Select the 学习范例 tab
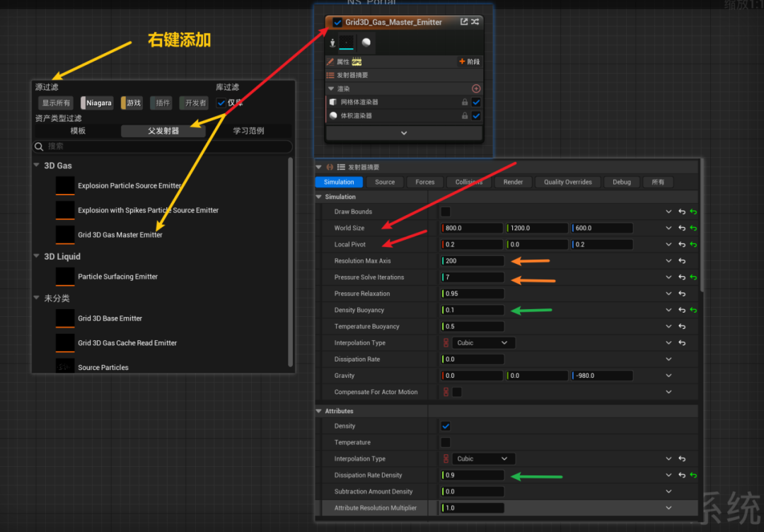Image resolution: width=764 pixels, height=532 pixels. click(248, 131)
